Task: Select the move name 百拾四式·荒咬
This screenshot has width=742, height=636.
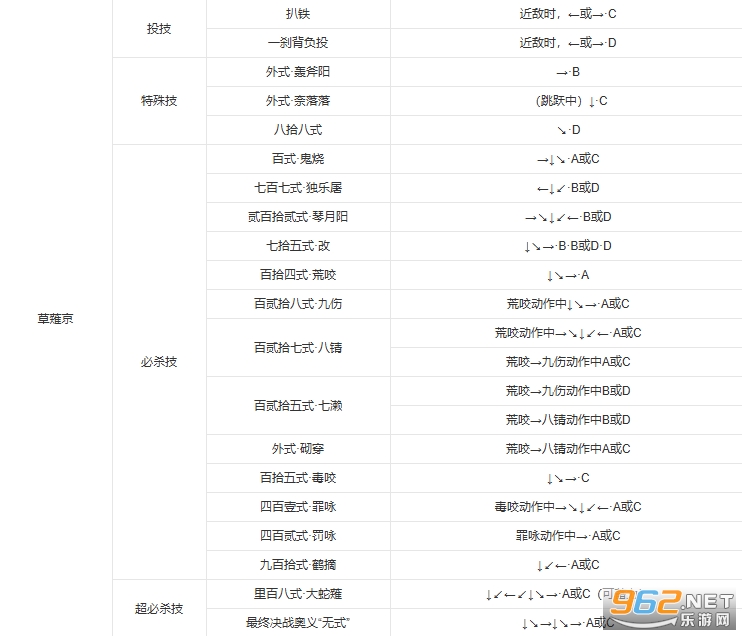Action: coord(298,274)
